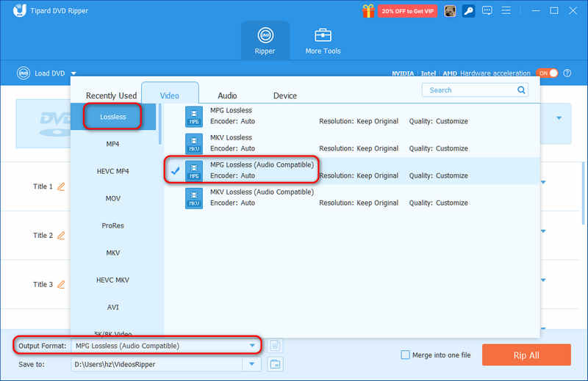588x381 pixels.
Task: Open the More Tools tab
Action: pyautogui.click(x=323, y=41)
